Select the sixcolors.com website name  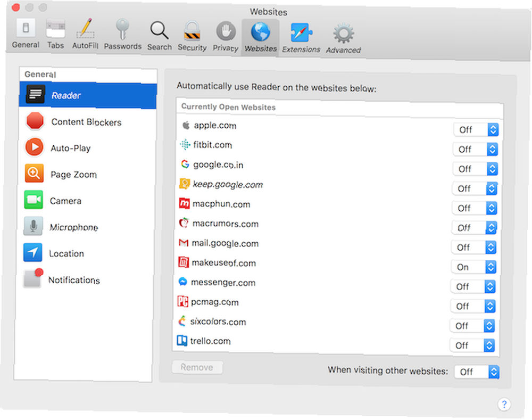click(218, 322)
